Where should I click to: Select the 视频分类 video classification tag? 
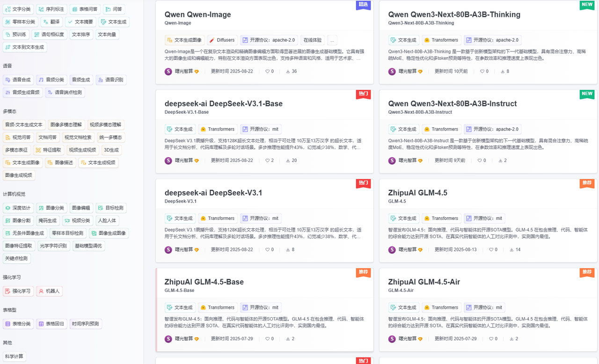(78, 220)
